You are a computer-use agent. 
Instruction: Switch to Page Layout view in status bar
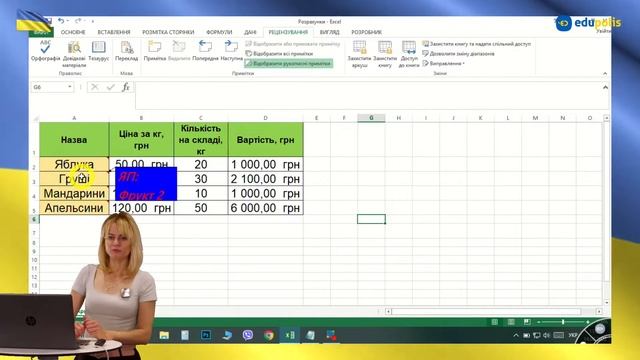511,322
